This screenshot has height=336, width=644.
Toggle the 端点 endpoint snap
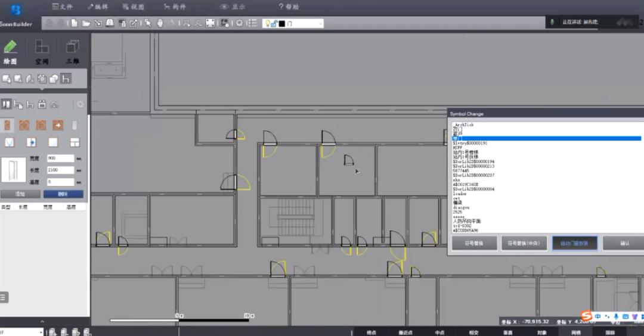371,332
